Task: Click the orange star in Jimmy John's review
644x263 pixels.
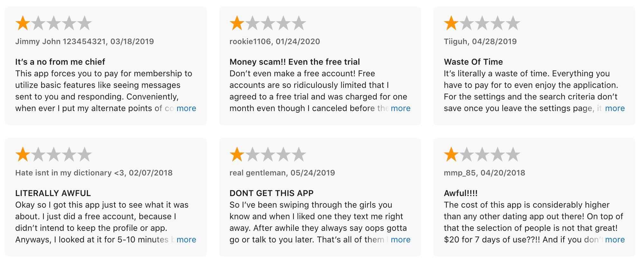Action: coord(23,23)
